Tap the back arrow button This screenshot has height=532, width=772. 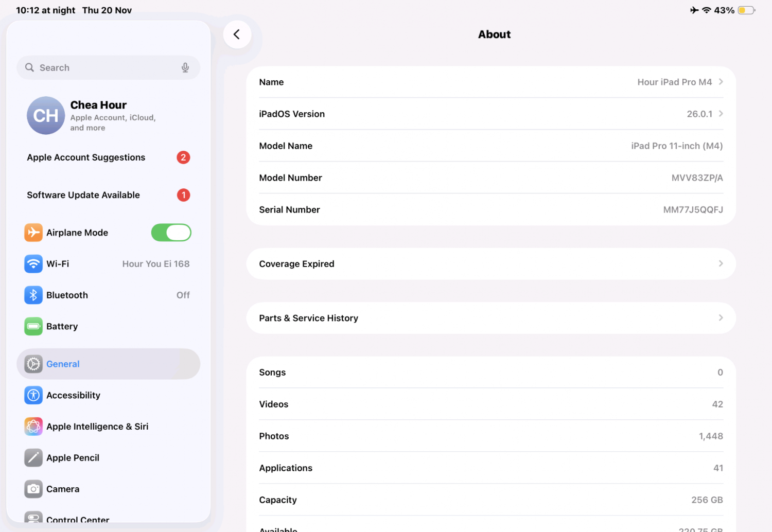(x=237, y=34)
